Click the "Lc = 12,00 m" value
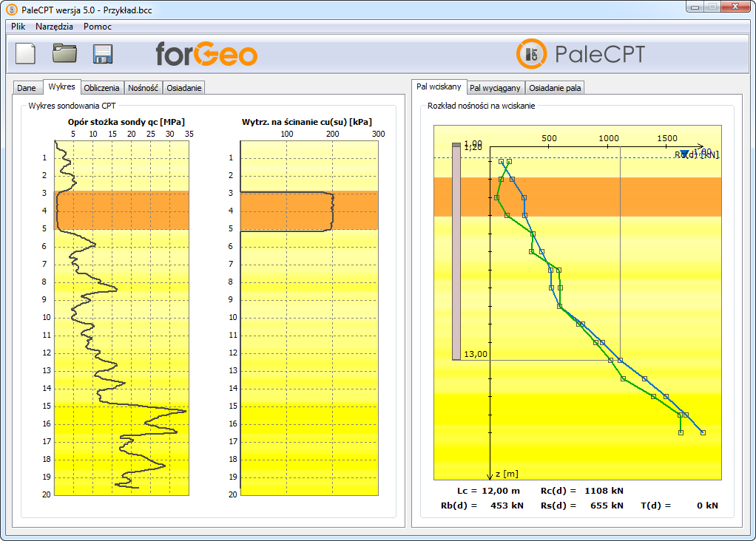756x541 pixels. click(488, 491)
